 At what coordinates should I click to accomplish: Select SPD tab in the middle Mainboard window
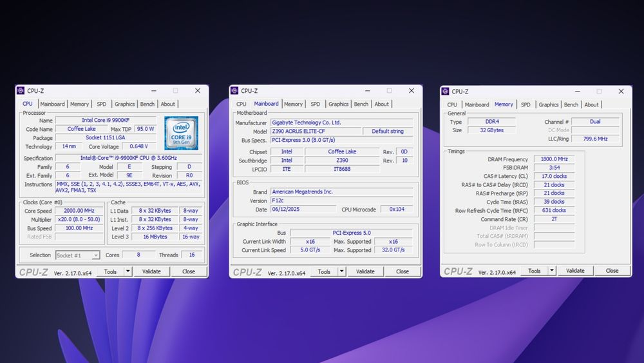coord(315,104)
